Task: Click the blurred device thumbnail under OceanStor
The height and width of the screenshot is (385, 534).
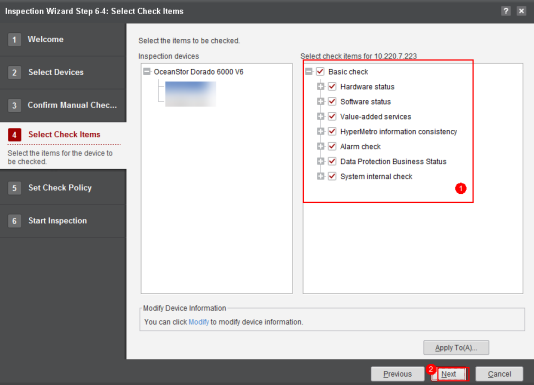Action: pos(190,94)
